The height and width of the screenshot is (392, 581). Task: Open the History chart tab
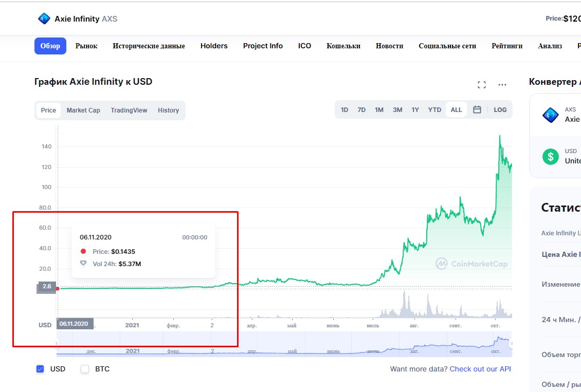[x=168, y=110]
